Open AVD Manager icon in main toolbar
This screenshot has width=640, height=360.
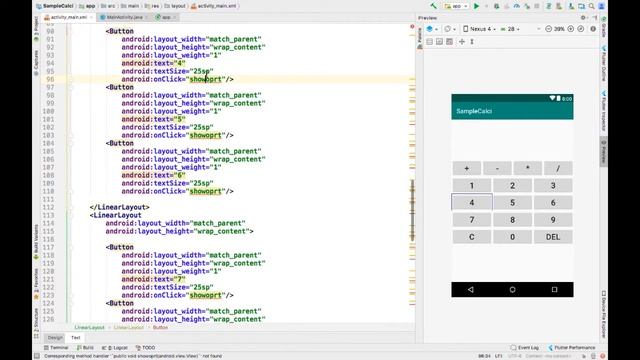point(558,6)
